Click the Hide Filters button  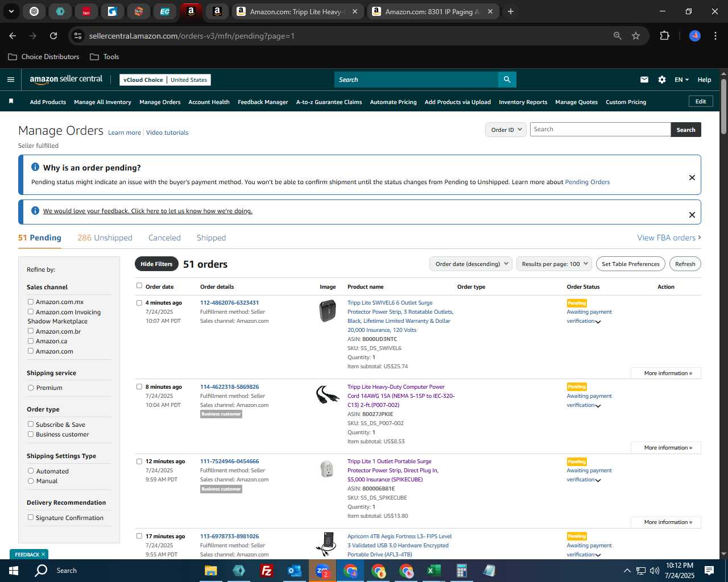(156, 264)
